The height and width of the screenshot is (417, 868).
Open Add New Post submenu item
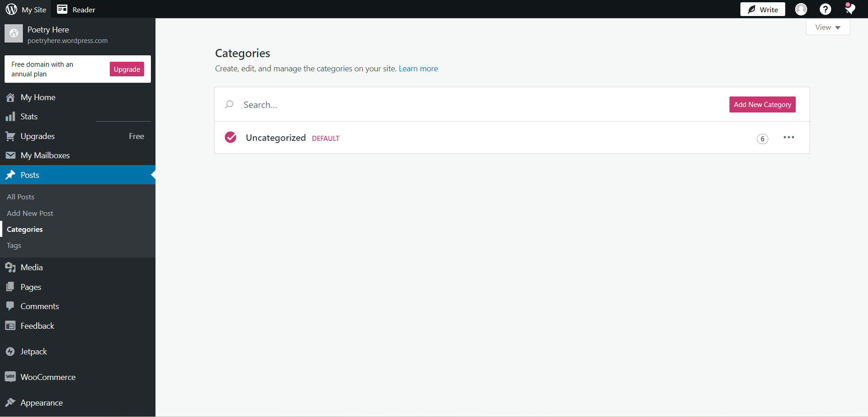pyautogui.click(x=30, y=213)
